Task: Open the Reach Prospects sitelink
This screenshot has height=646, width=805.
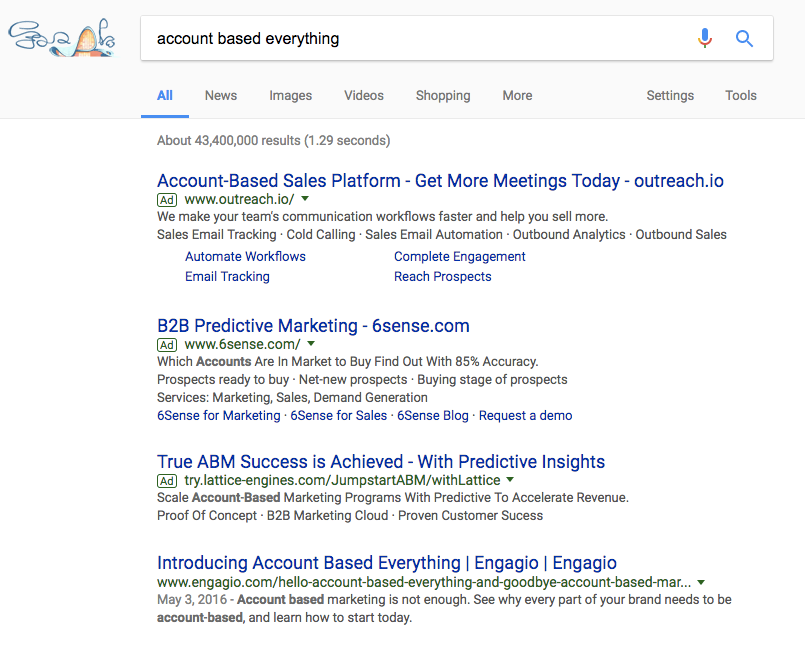Action: [443, 276]
